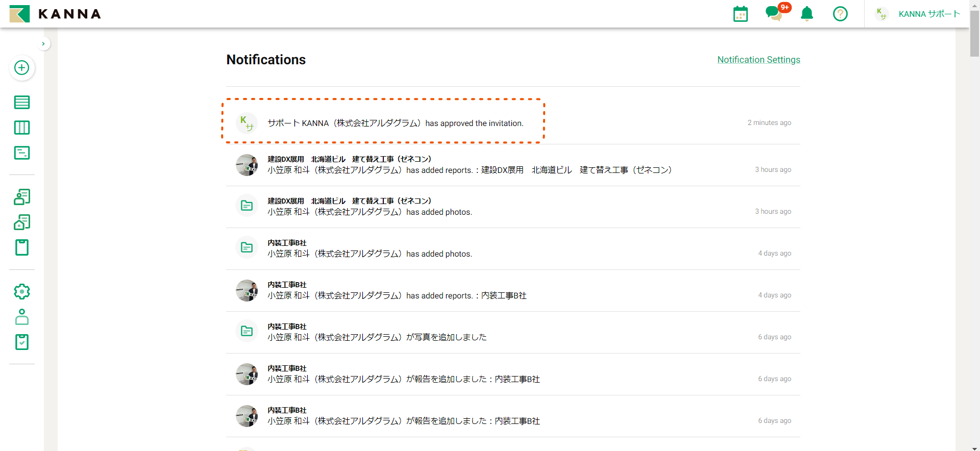Open the calendar icon in top bar
The width and height of the screenshot is (980, 451).
coord(740,14)
